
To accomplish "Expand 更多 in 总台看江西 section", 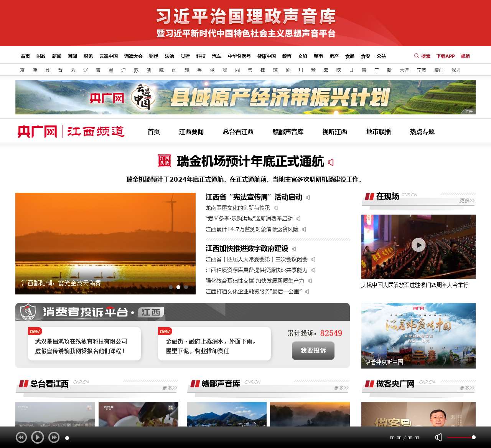I will 170,388.
